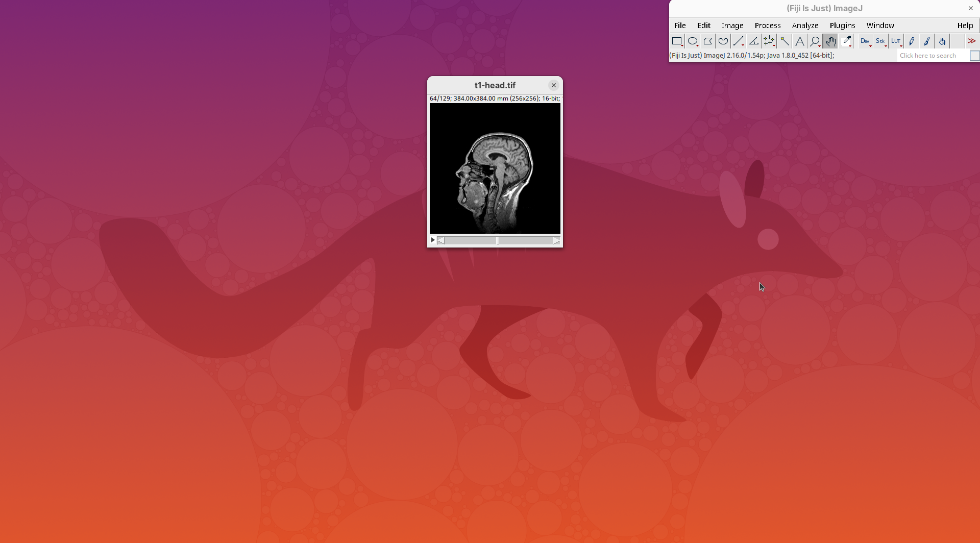Click the 'Click here to search' field
The image size is (980, 543).
pos(932,56)
